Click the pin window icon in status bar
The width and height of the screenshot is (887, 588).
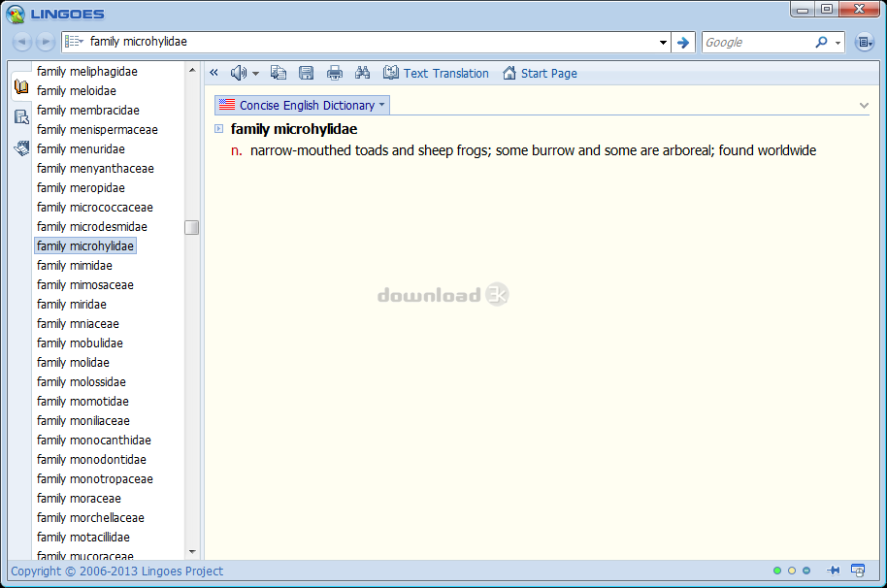pos(833,571)
